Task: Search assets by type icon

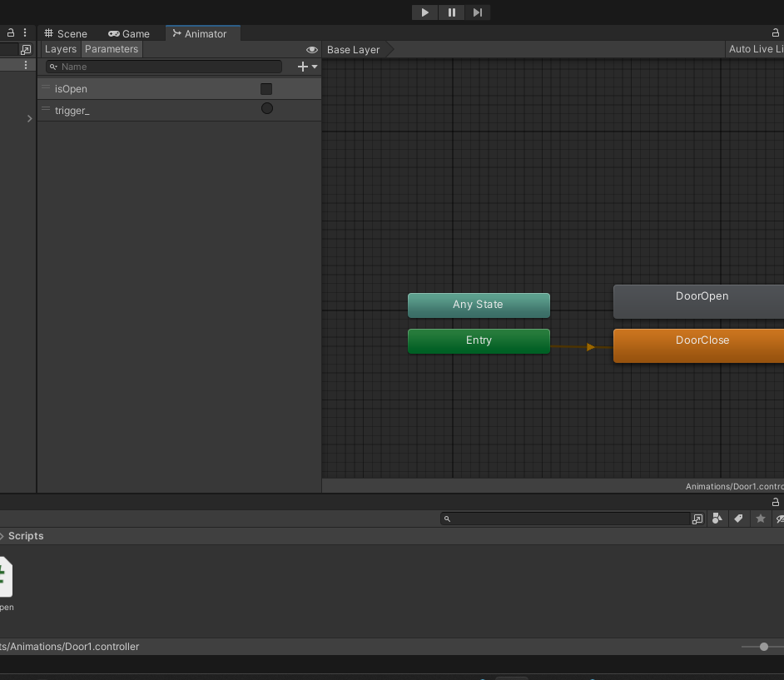Action: [x=717, y=519]
